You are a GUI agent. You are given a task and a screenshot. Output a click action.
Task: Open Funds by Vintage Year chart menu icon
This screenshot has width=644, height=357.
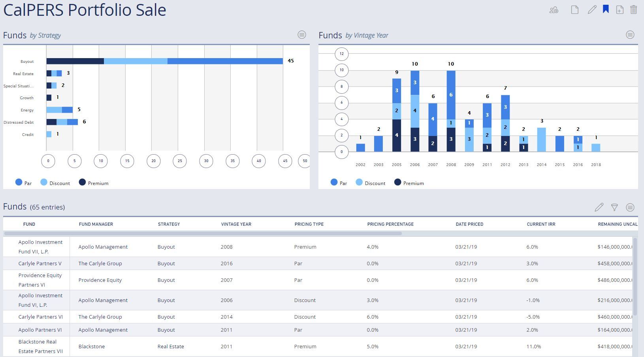click(630, 35)
